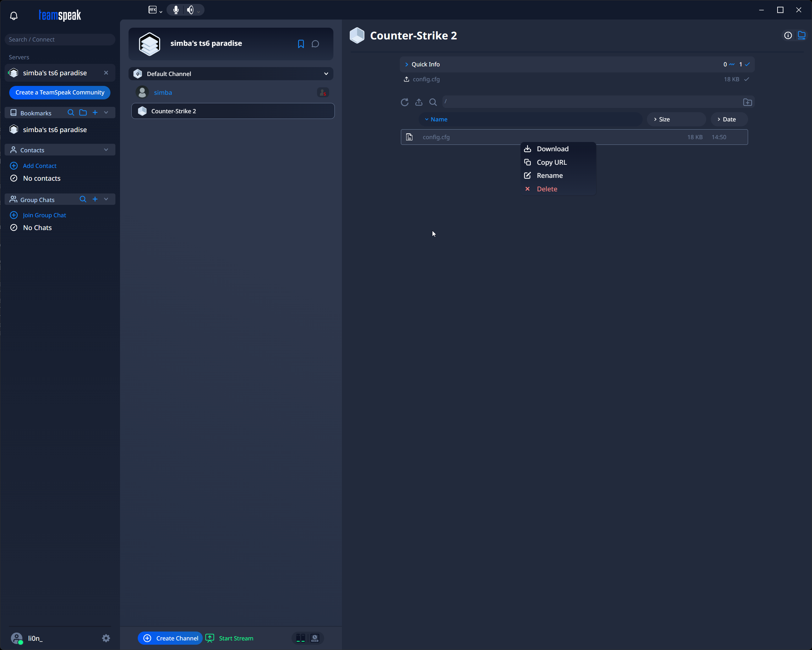Create a new group chat with plus
812x650 pixels.
point(95,199)
